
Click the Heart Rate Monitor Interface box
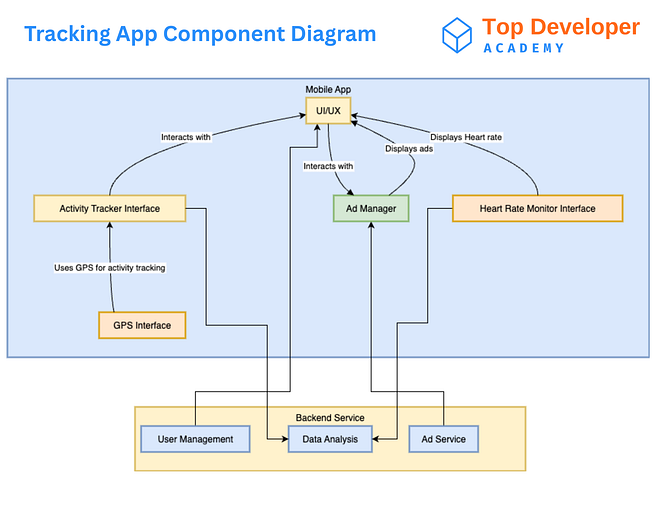pos(538,208)
